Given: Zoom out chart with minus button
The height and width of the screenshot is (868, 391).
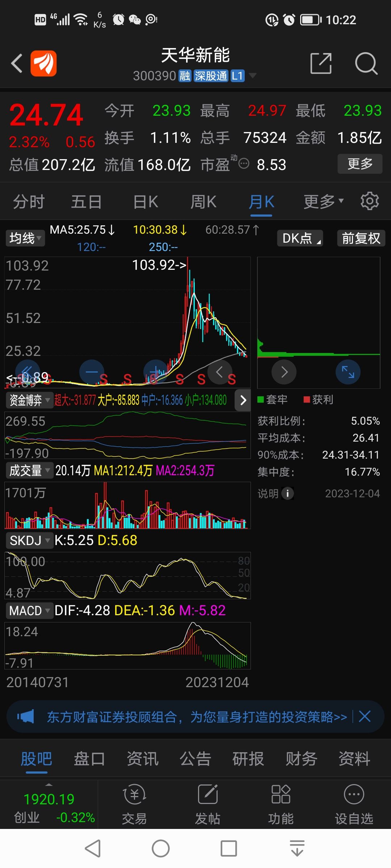Looking at the screenshot, I should pos(92,371).
